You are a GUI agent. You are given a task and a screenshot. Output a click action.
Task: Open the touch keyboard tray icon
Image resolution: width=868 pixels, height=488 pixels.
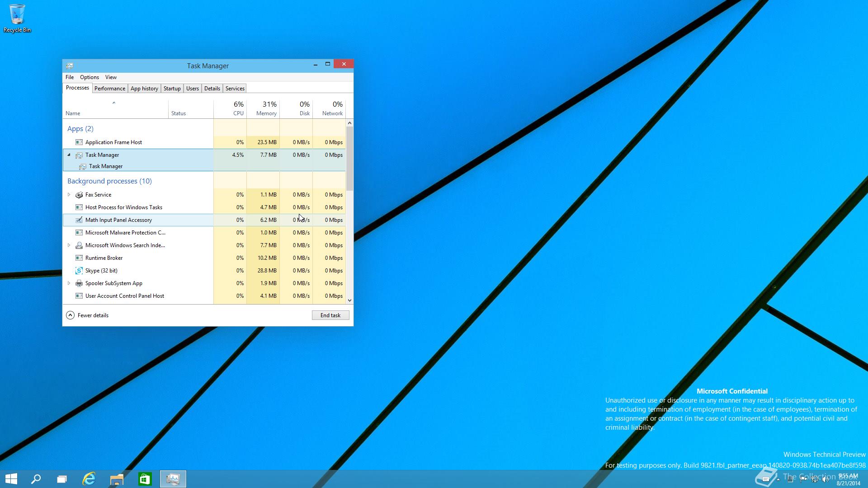(766, 479)
